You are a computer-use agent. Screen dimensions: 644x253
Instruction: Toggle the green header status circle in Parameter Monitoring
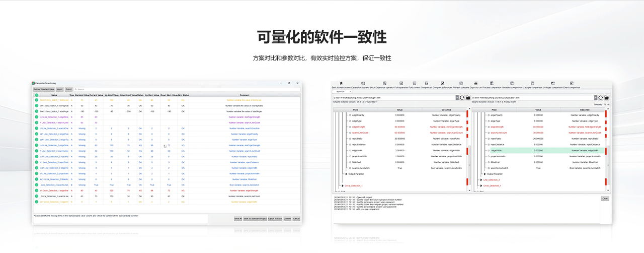click(36, 95)
